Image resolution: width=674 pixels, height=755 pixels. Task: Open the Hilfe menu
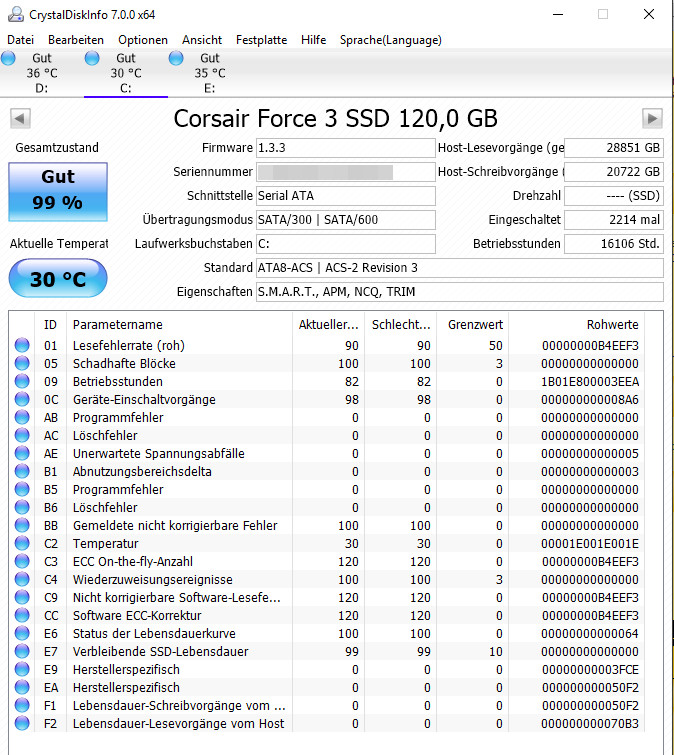point(313,40)
